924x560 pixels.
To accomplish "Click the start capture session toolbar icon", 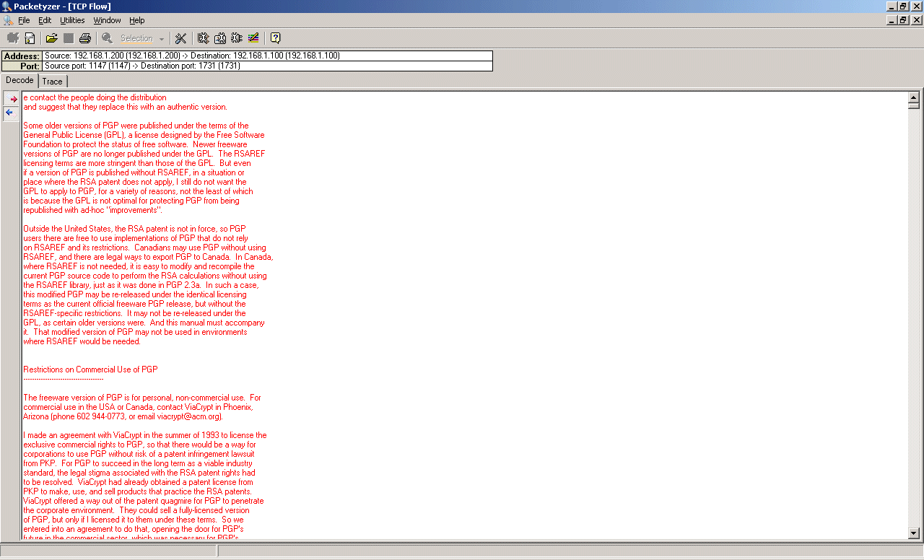I will click(13, 38).
